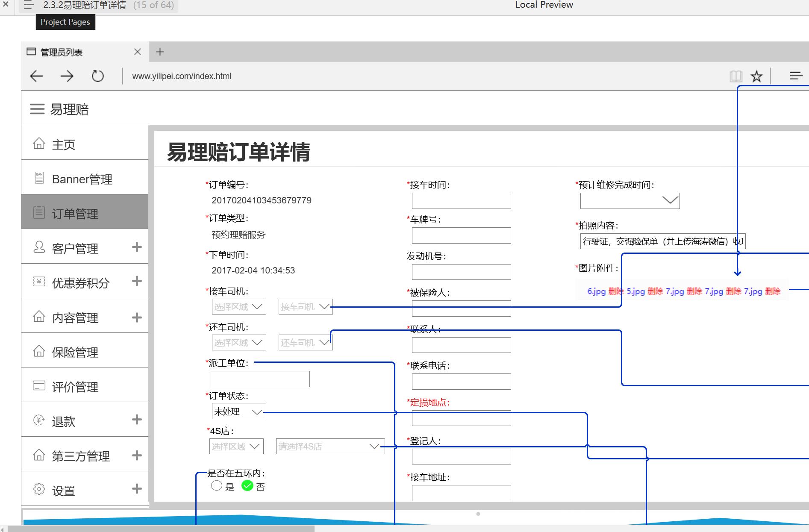
Task: Expand 设置 with its plus sign
Action: tap(137, 489)
